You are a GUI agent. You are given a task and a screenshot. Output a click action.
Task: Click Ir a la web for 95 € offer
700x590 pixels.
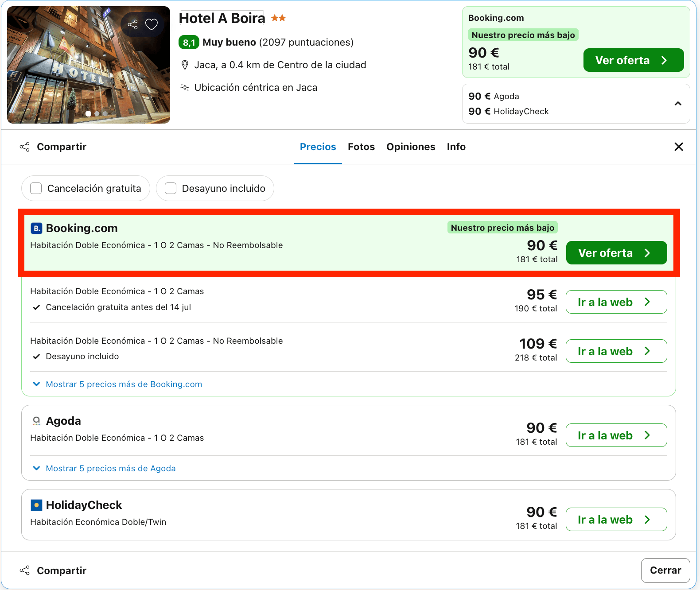click(x=616, y=302)
